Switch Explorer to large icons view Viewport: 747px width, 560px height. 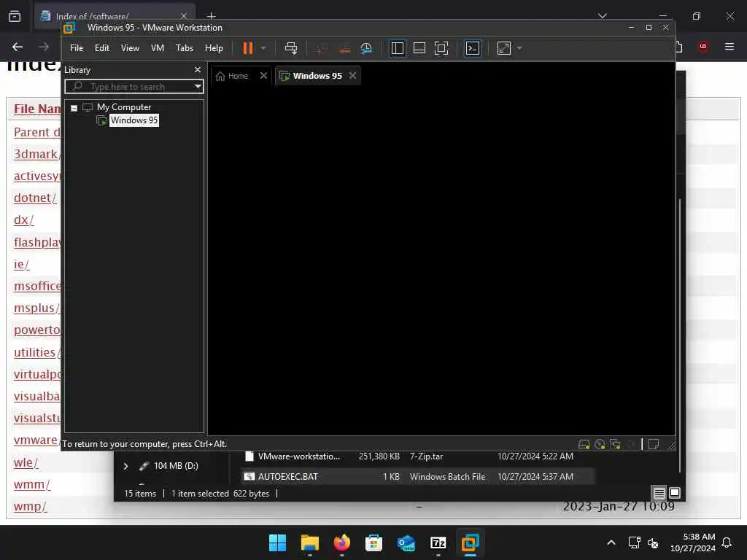[x=675, y=493]
